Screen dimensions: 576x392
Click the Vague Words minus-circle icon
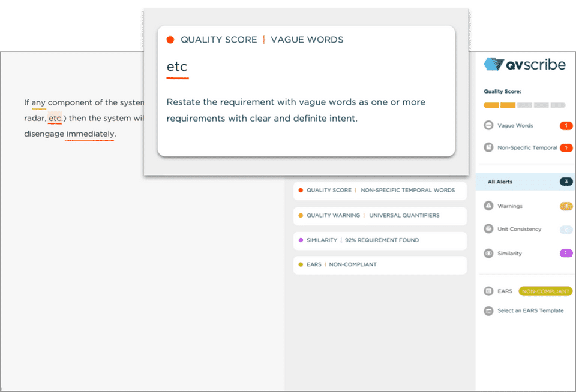coord(488,125)
